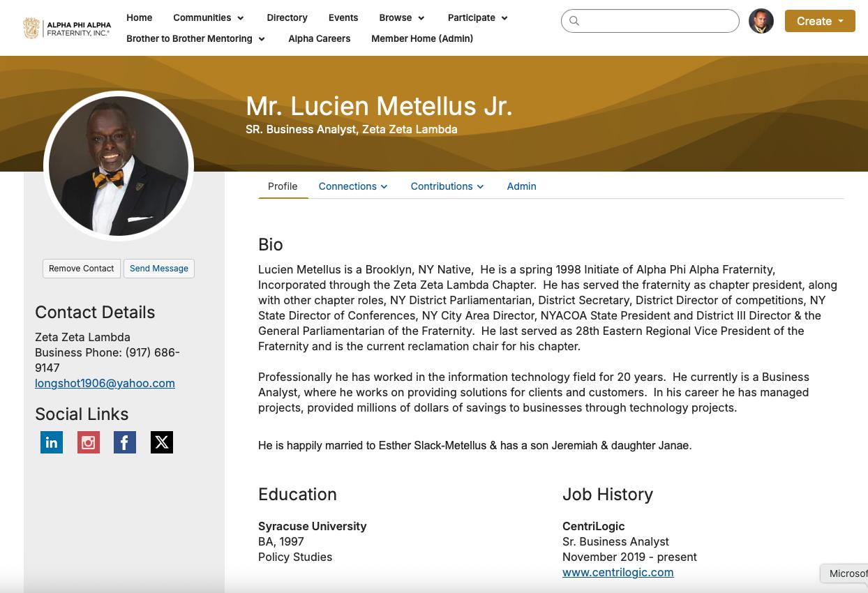Viewport: 868px width, 593px height.
Task: Open the Facebook social link
Action: (125, 442)
